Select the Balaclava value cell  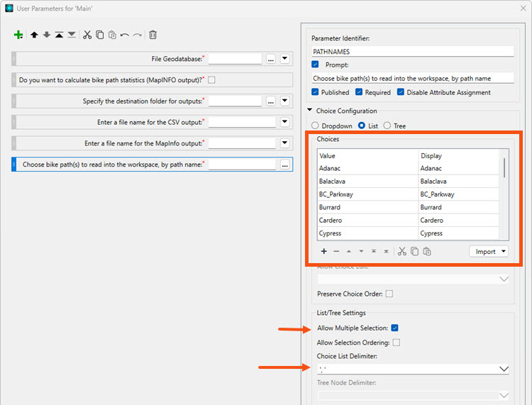367,181
